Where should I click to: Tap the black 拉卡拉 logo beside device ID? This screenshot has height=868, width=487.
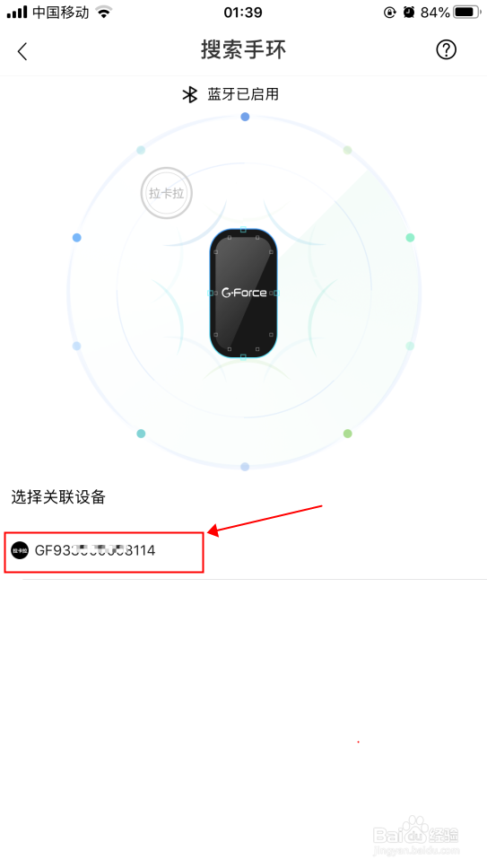click(20, 550)
